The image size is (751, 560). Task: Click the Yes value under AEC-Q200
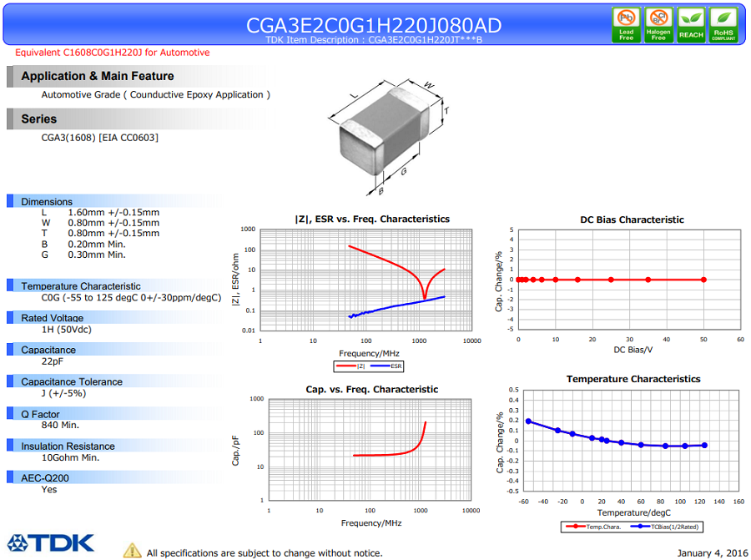click(x=49, y=490)
